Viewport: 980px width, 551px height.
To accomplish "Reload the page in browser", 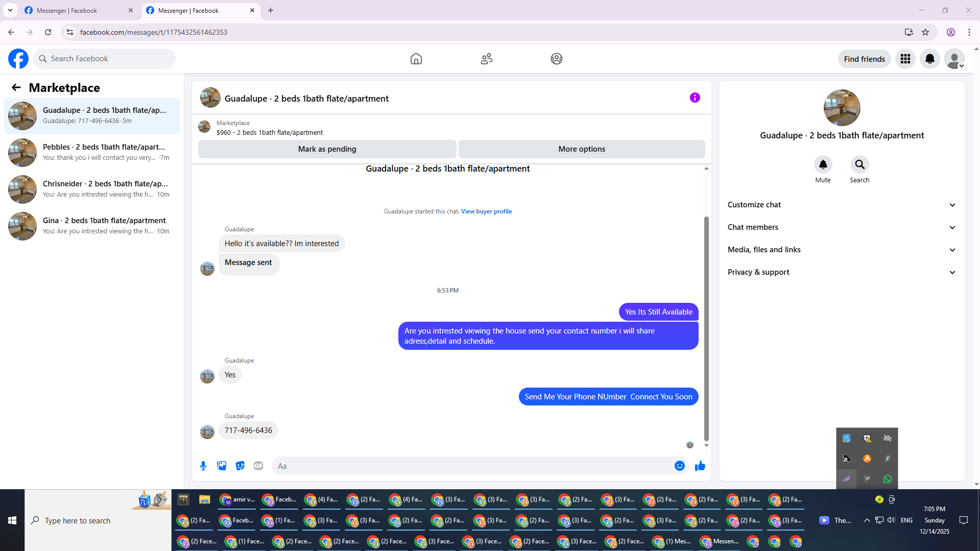I will (48, 32).
